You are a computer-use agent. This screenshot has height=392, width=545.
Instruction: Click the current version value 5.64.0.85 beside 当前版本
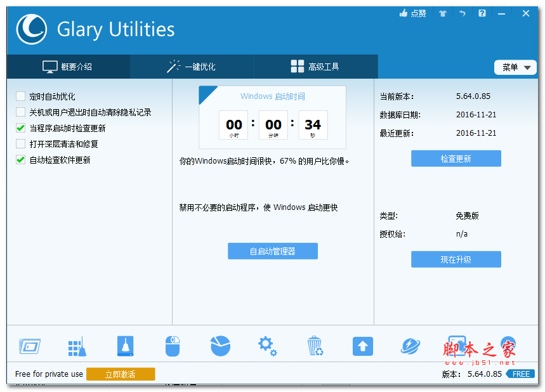click(x=473, y=96)
